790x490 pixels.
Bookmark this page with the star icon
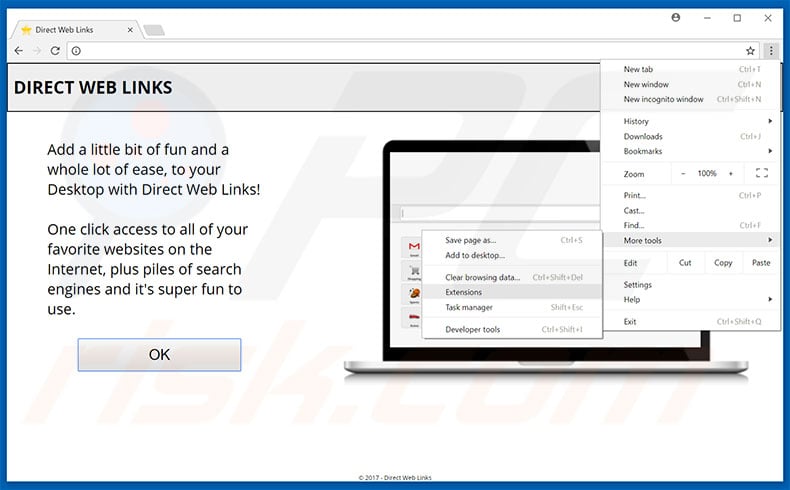[x=750, y=51]
